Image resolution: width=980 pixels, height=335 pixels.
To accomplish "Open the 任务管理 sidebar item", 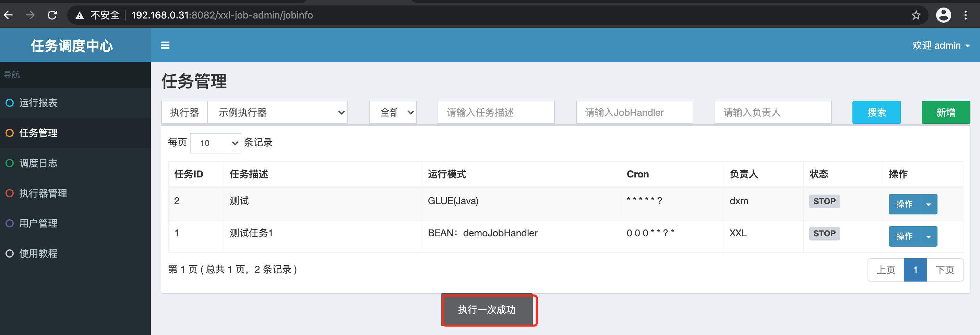I will [x=75, y=133].
